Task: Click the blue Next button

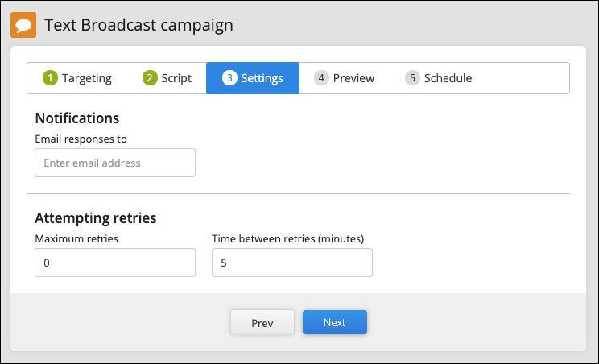Action: tap(335, 322)
